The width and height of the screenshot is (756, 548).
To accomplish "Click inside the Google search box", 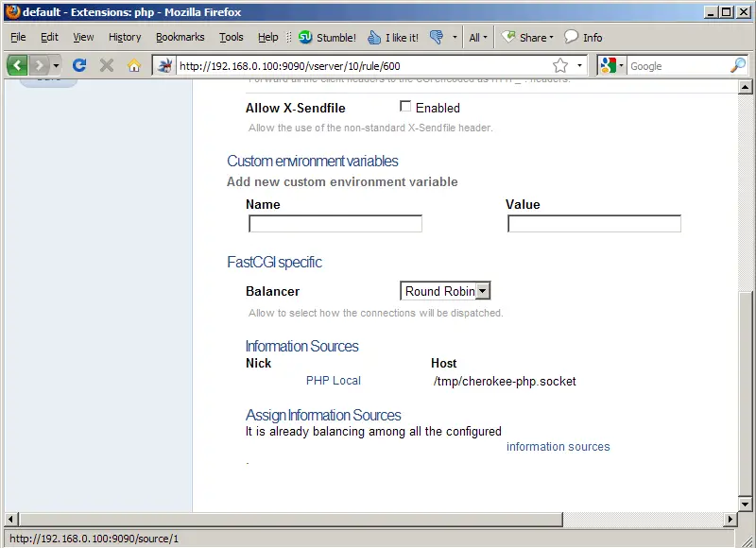I will coord(678,65).
